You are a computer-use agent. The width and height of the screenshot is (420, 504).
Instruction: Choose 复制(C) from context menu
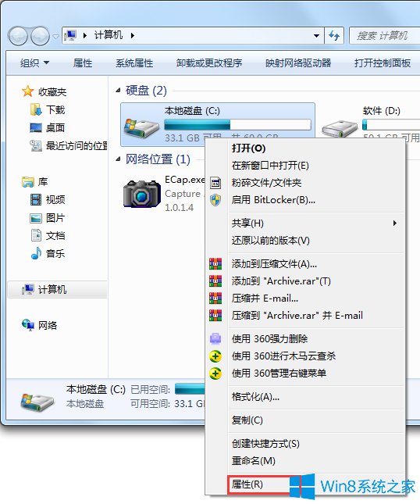[305, 420]
